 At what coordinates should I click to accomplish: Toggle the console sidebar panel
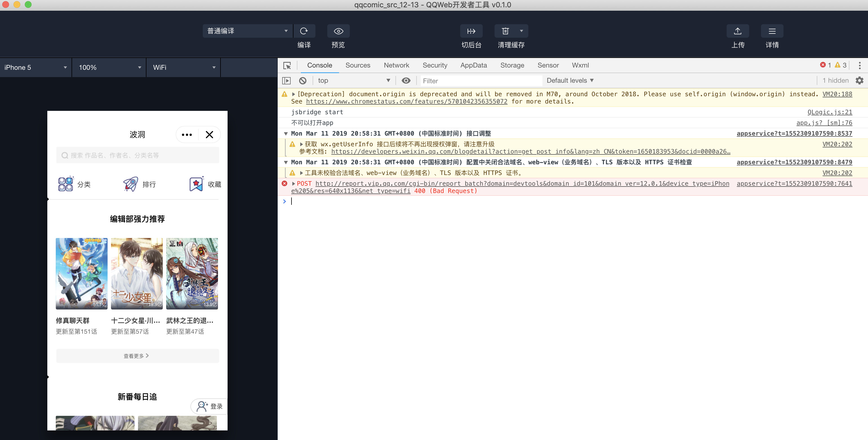pos(286,80)
